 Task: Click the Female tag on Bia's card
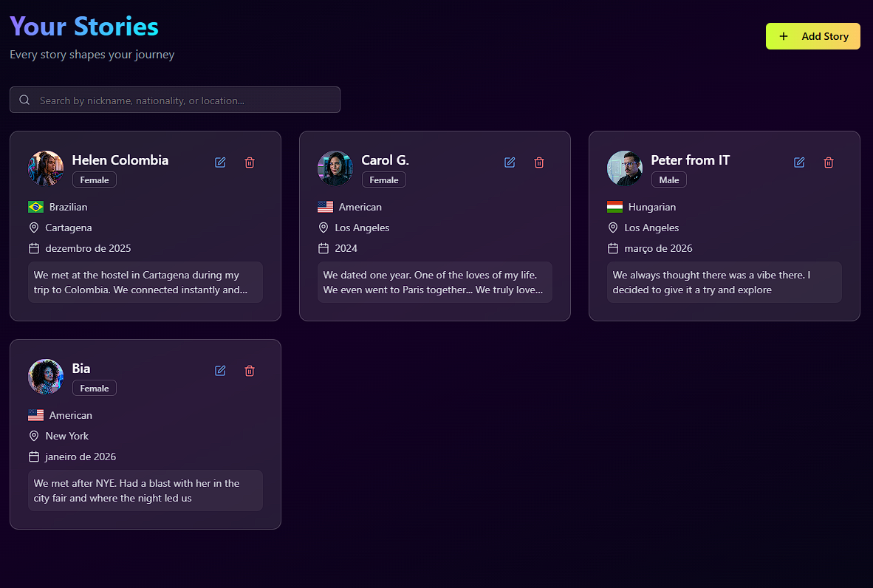click(94, 389)
